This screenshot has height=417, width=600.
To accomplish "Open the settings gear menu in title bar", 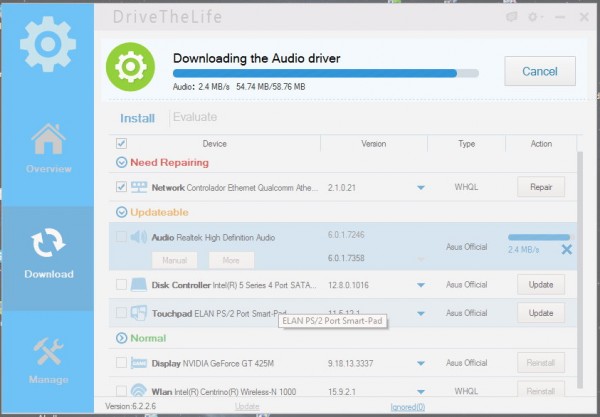I will pyautogui.click(x=535, y=17).
